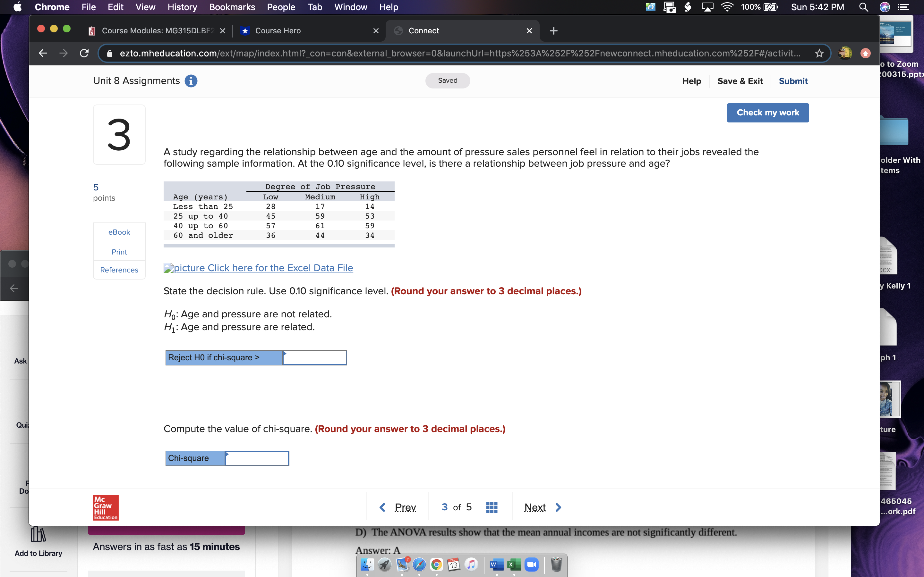Open the Bookmarks menu
This screenshot has height=577, width=924.
pyautogui.click(x=232, y=7)
